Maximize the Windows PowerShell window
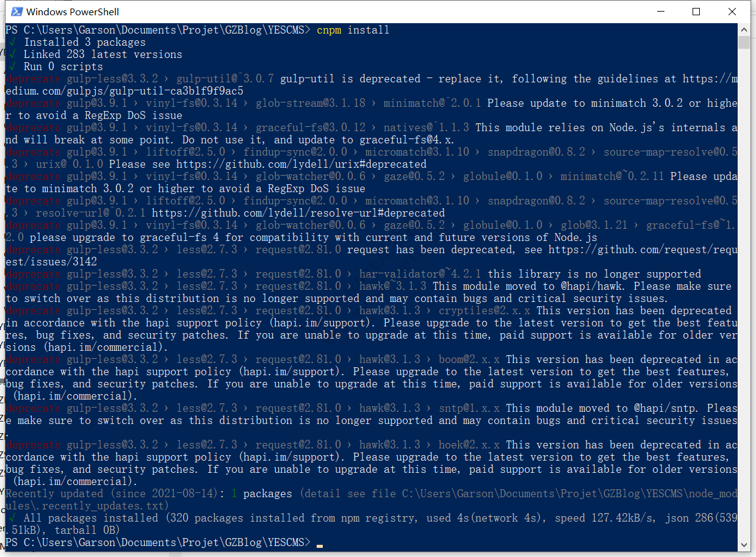This screenshot has height=557, width=756. point(696,12)
